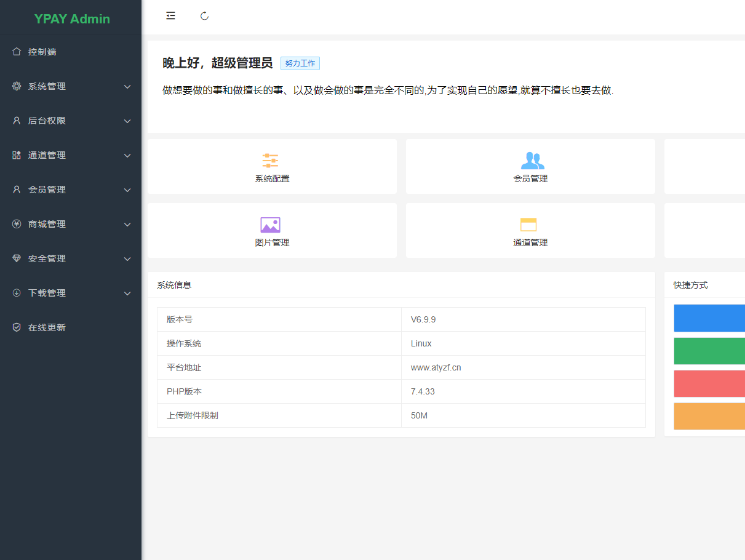The width and height of the screenshot is (745, 560).
Task: Click the 努力工作 tag next to the greeting
Action: point(300,63)
